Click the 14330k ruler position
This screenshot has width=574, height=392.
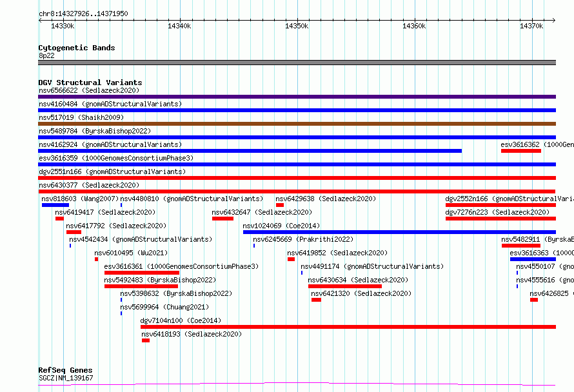[63, 26]
